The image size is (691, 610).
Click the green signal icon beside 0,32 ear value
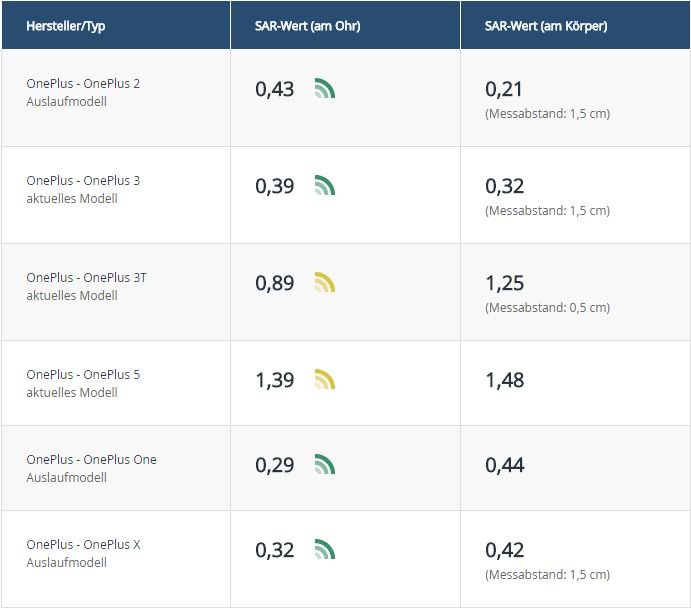325,549
